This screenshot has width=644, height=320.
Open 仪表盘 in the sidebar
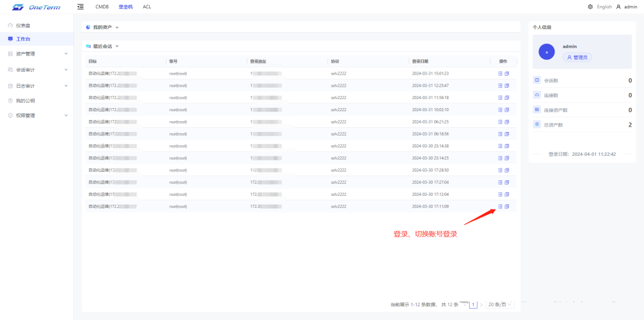point(23,26)
